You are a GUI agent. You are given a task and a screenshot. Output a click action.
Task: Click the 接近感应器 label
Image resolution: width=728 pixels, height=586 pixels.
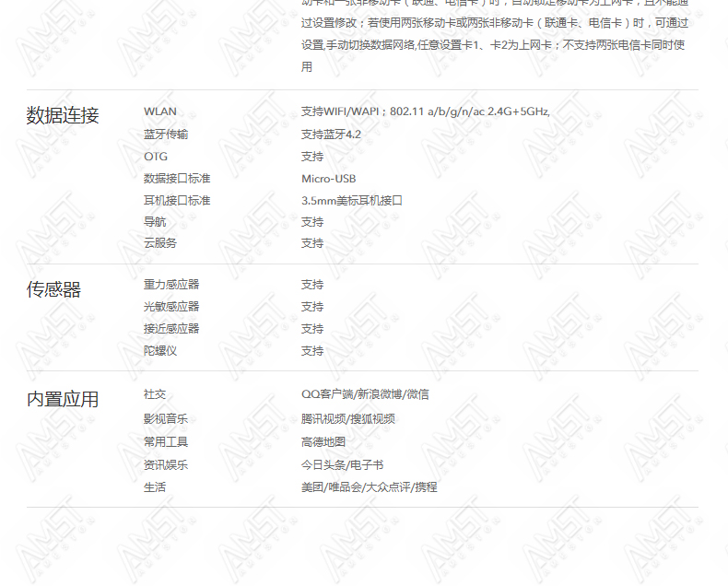click(x=171, y=329)
